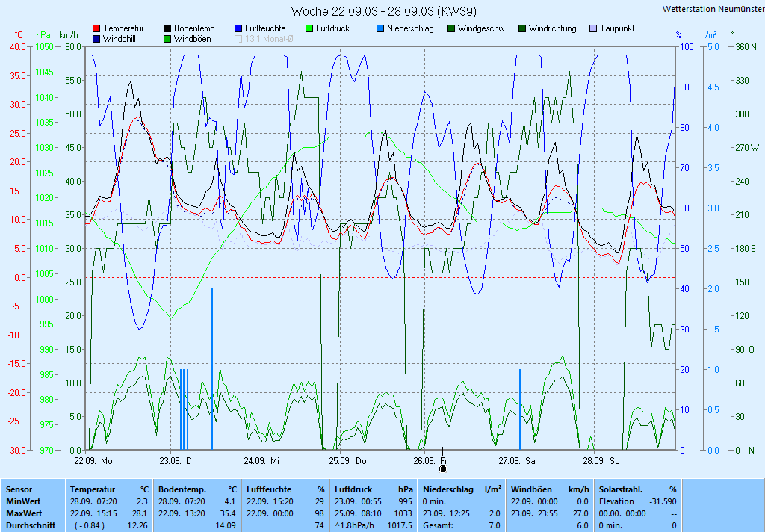Click the Wetterstation Neumünster station name
The image size is (765, 532).
(713, 9)
